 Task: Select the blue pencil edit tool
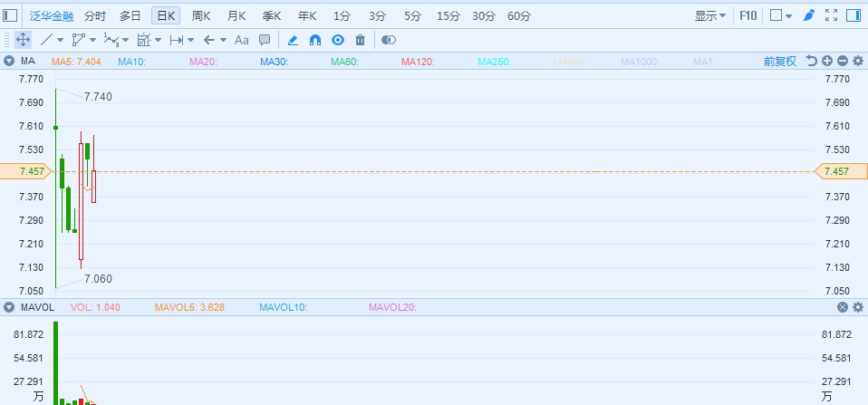pos(292,40)
